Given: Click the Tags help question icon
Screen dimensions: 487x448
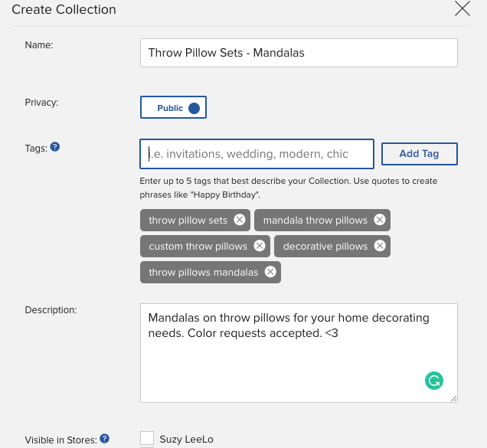Looking at the screenshot, I should (x=55, y=147).
